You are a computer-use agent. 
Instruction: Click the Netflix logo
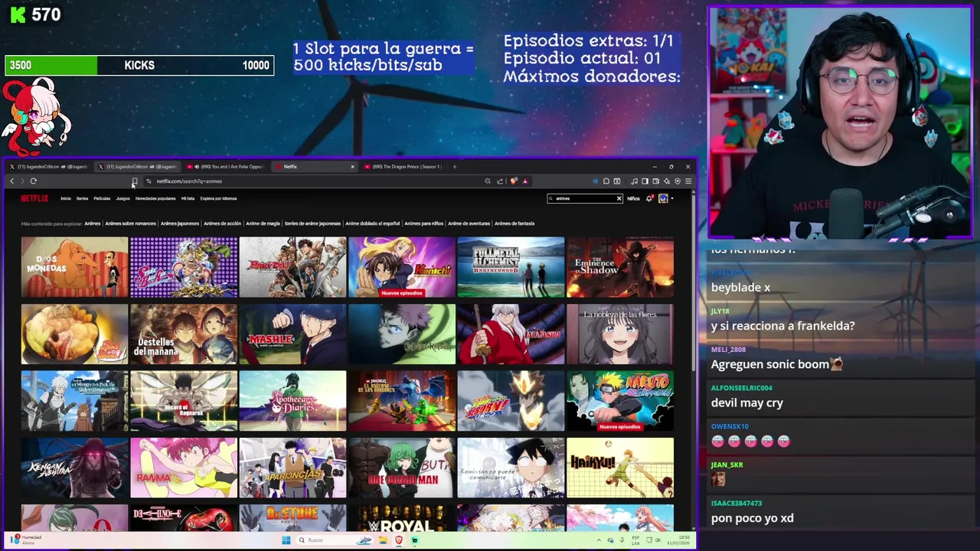(x=34, y=198)
